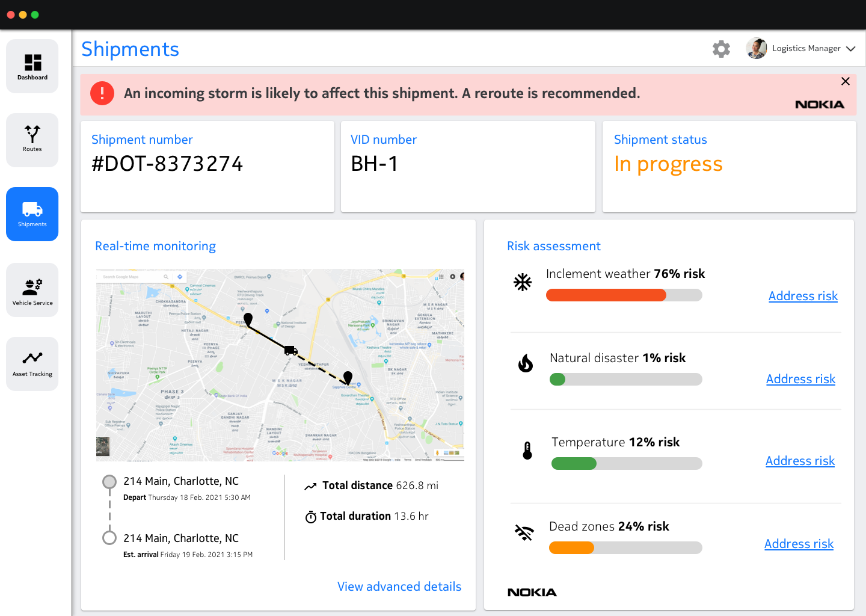866x616 pixels.
Task: Click the red storm warning icon
Action: pyautogui.click(x=102, y=93)
